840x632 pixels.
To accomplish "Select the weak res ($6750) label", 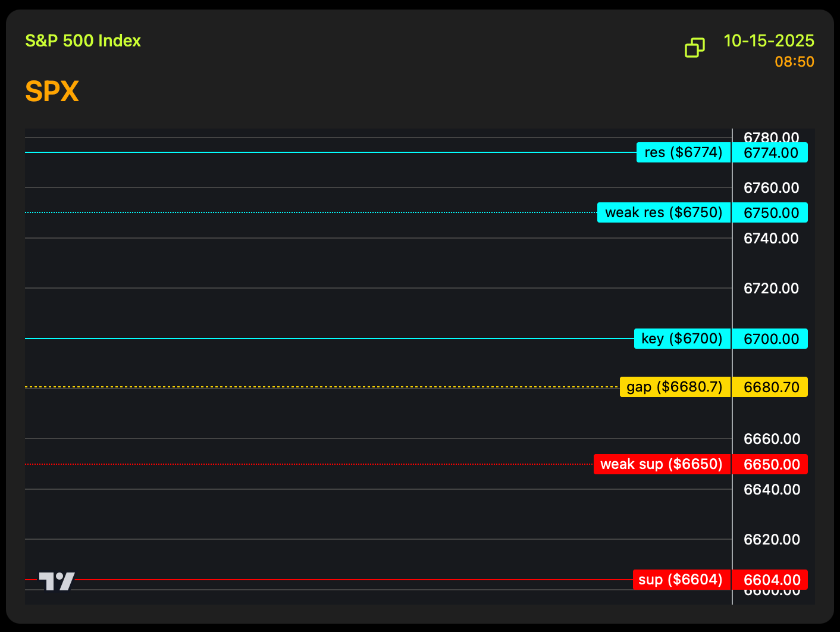I will click(x=663, y=212).
